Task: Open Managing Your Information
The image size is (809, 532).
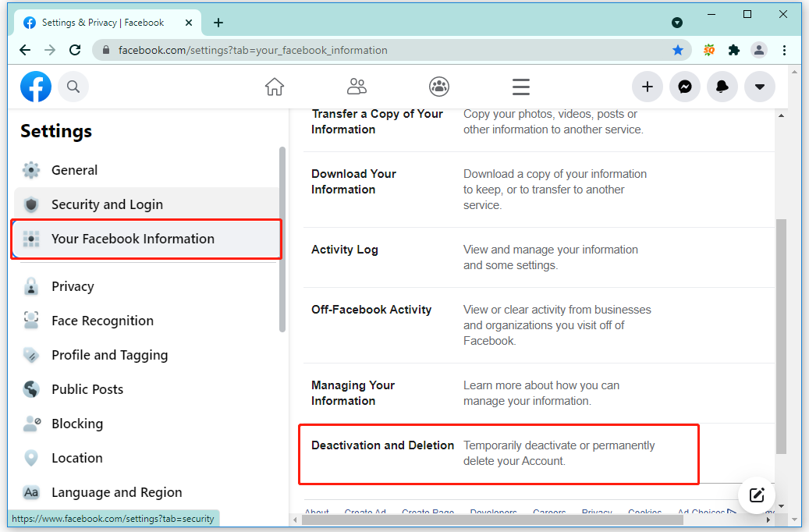Action: tap(538, 393)
